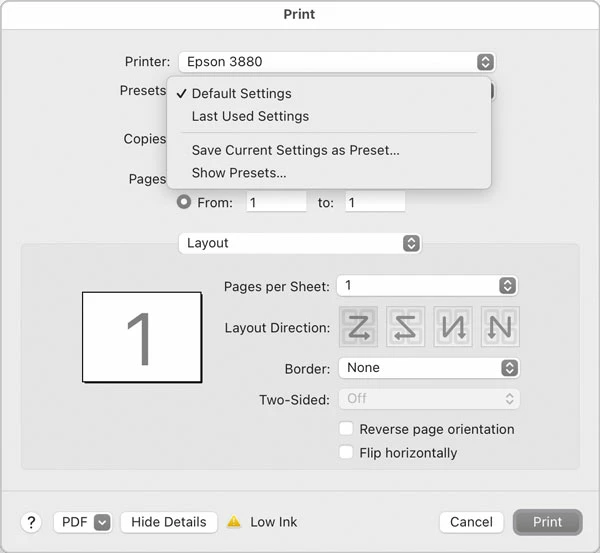Viewport: 600px width, 553px height.
Task: Click the Low Ink warning triangle
Action: click(234, 522)
